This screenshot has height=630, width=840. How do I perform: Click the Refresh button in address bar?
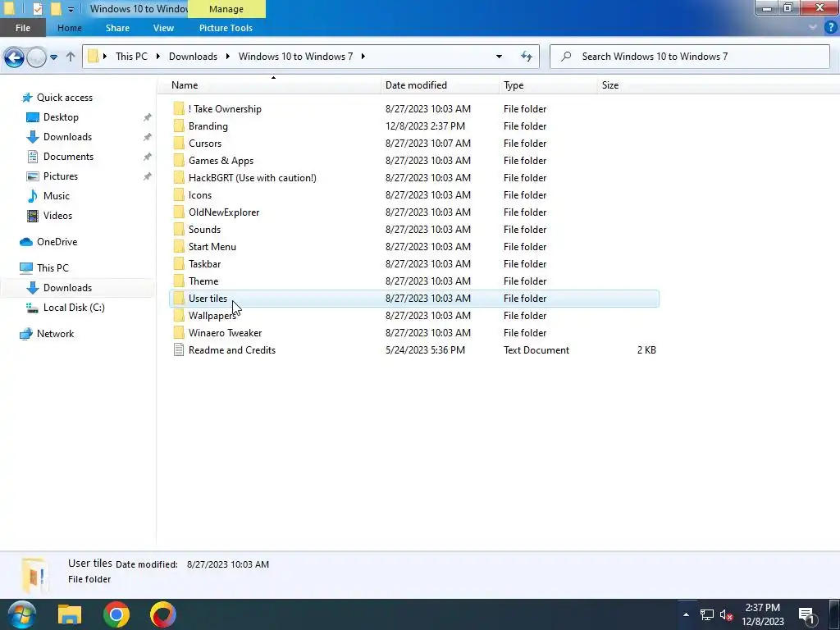pos(527,57)
